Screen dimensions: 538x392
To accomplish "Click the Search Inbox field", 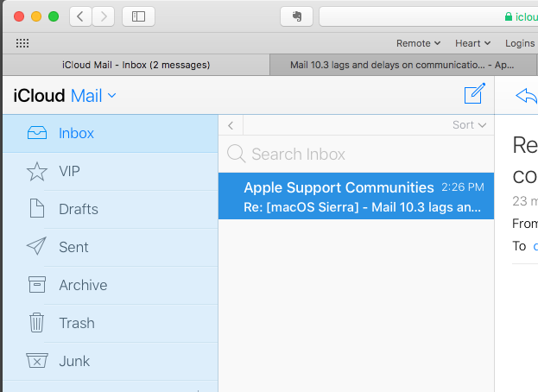I will [x=356, y=154].
